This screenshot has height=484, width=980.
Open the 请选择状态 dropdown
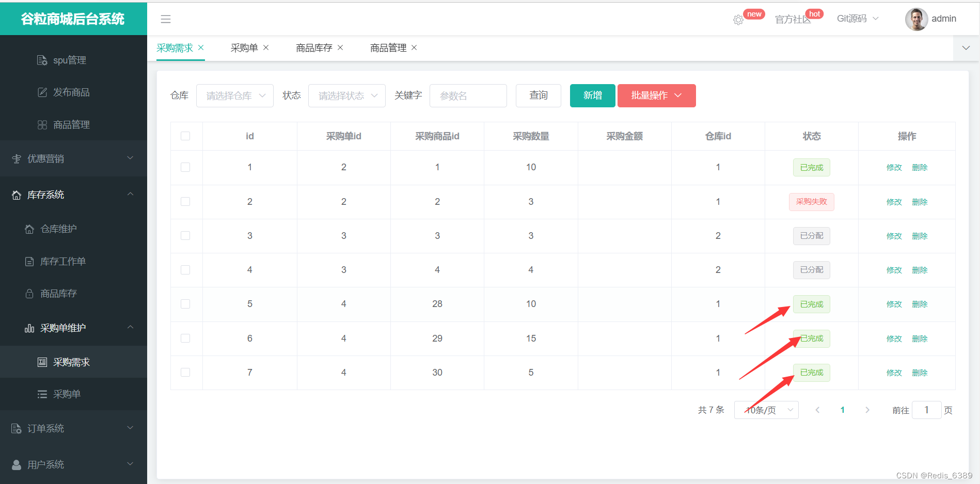click(x=347, y=95)
